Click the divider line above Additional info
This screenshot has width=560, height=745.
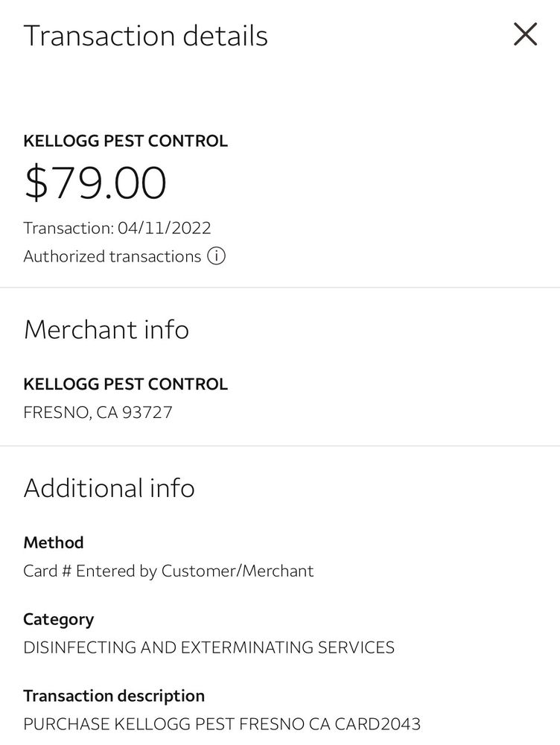coord(280,446)
